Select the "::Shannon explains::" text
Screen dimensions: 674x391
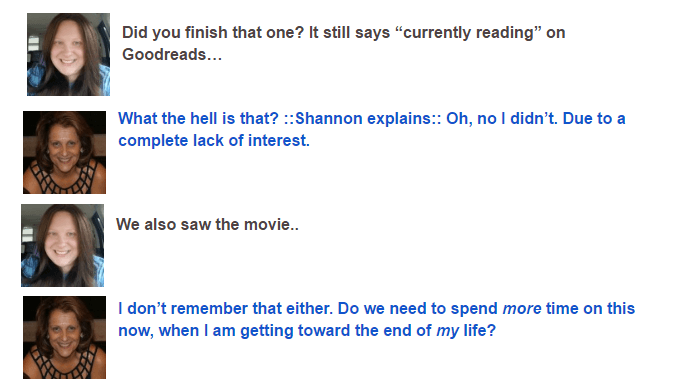[x=362, y=118]
